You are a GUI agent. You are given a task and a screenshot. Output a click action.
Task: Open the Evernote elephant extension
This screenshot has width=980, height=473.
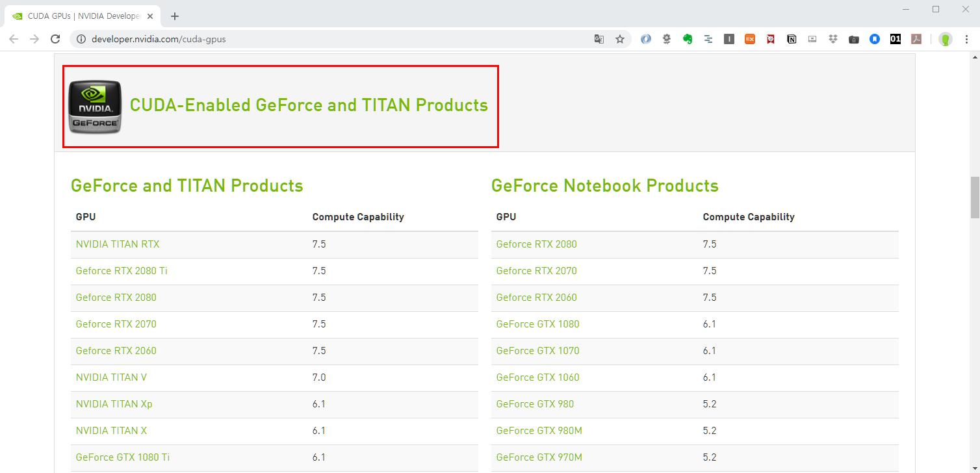688,39
